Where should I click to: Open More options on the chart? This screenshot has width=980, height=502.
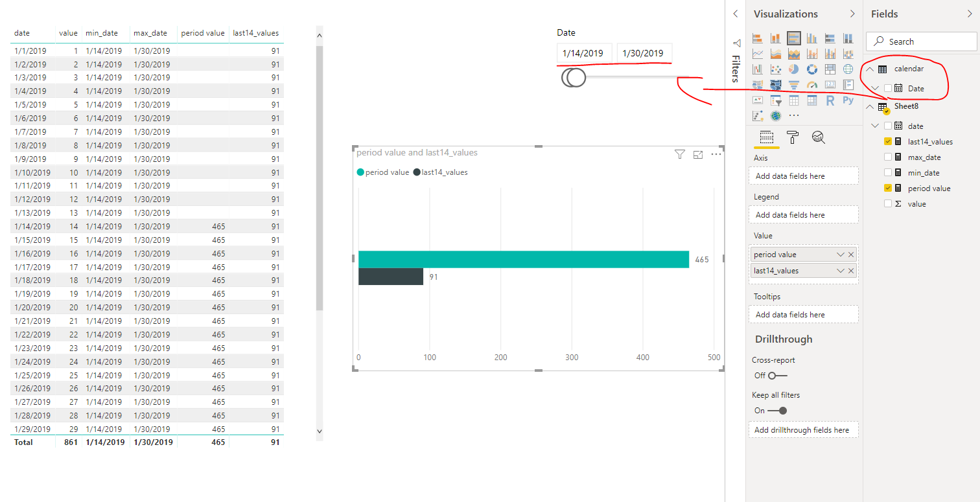tap(716, 154)
